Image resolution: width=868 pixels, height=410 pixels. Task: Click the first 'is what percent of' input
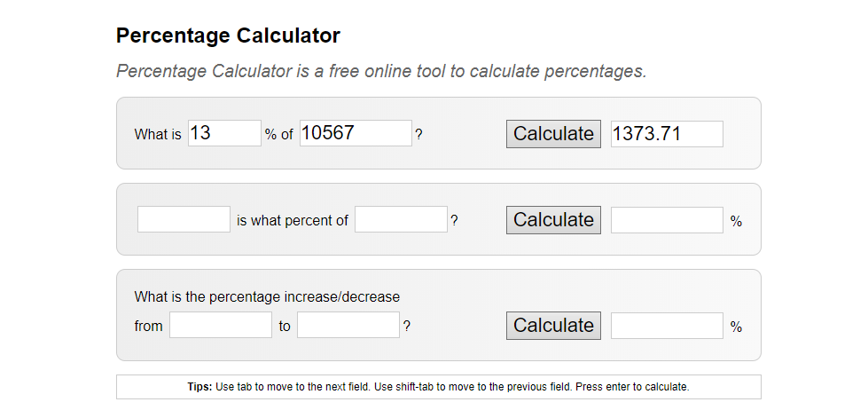[184, 219]
